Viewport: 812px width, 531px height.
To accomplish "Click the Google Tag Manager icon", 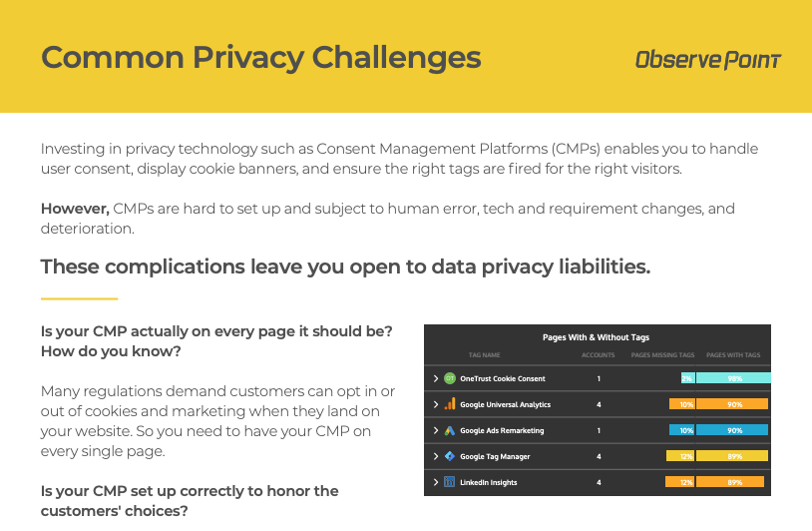I will (450, 456).
